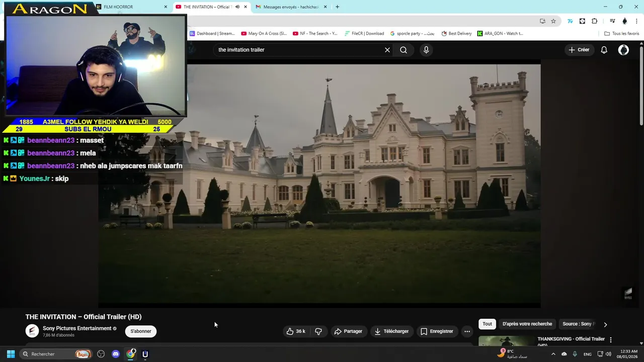Click the Windows taskbar Rechercher search box
The image size is (644, 362).
pyautogui.click(x=55, y=354)
